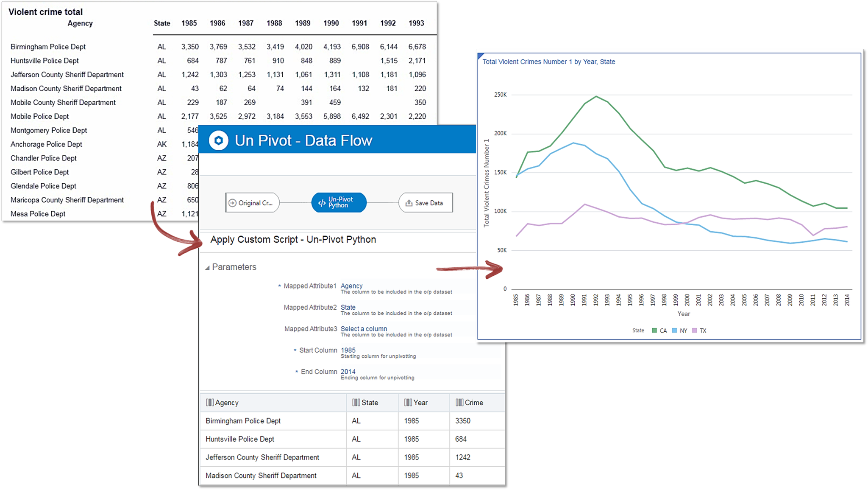The width and height of the screenshot is (868, 490).
Task: Select the Birmingham Police Dept table row
Action: pyautogui.click(x=243, y=421)
